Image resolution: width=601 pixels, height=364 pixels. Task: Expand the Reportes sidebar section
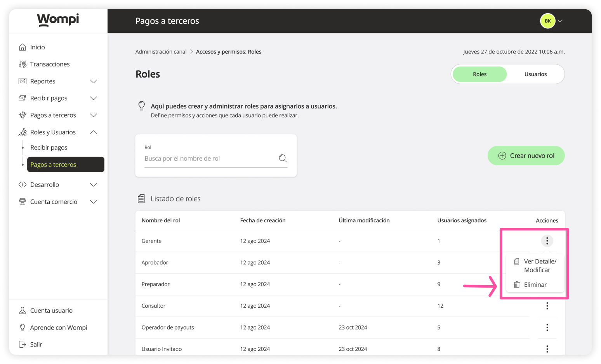pyautogui.click(x=94, y=81)
